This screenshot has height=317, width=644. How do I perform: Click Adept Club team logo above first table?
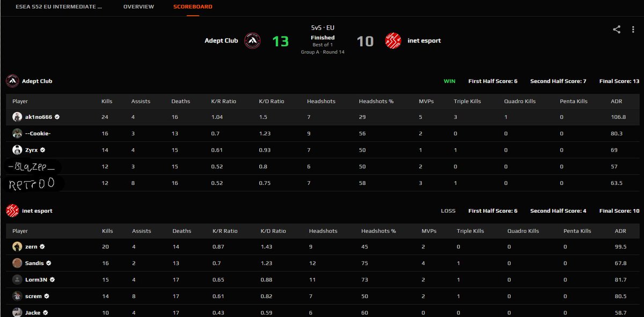[12, 81]
